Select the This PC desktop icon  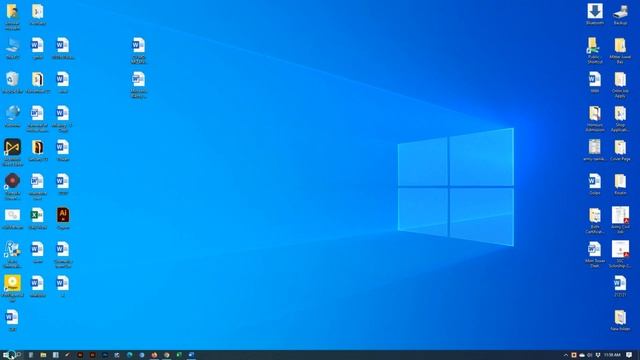coord(12,49)
